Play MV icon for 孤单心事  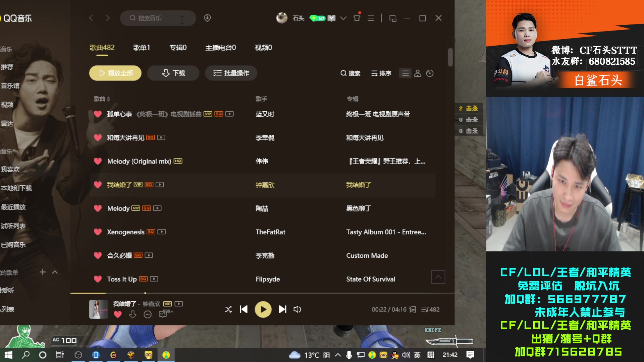point(230,114)
